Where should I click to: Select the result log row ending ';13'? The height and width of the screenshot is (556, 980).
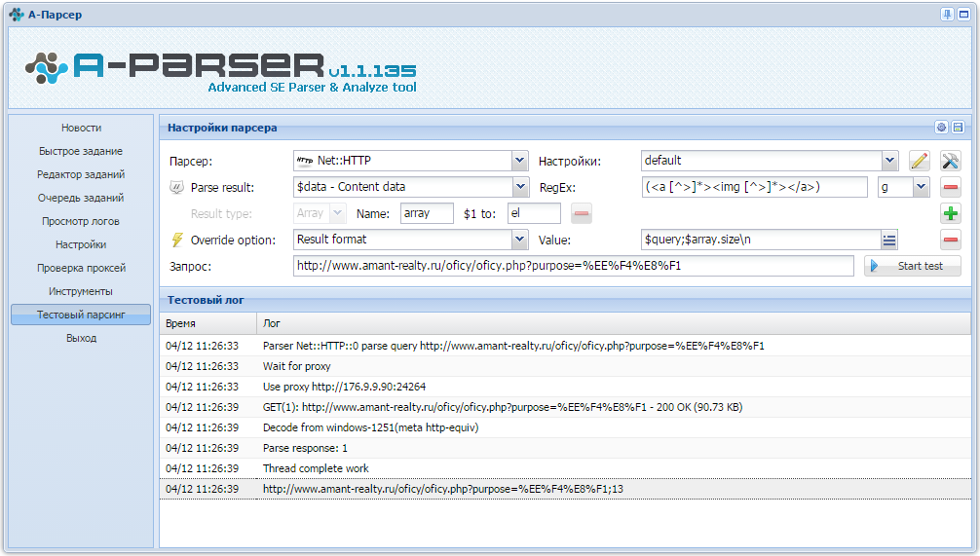tap(566, 489)
